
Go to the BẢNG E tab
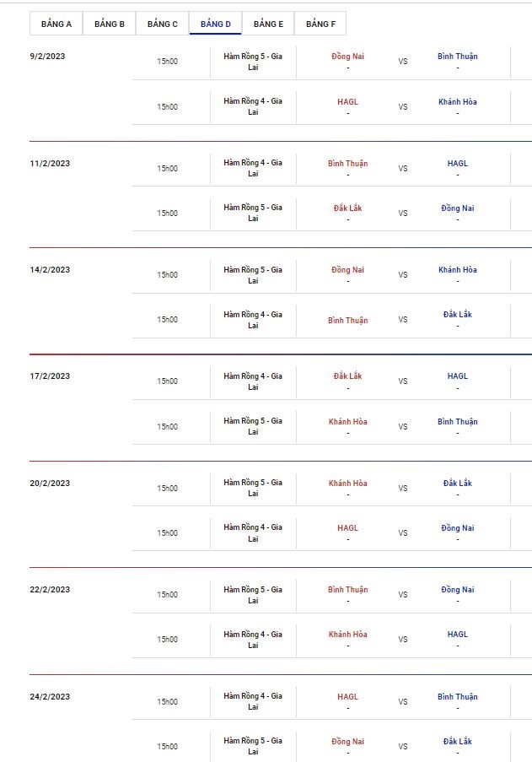(x=268, y=24)
